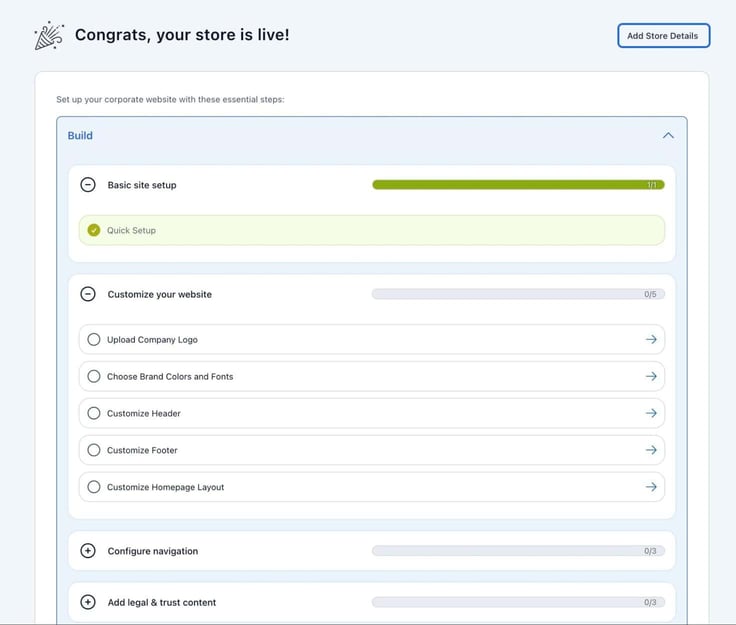Click the Set up your corporate website text
Viewport: 736px width, 625px height.
click(170, 99)
